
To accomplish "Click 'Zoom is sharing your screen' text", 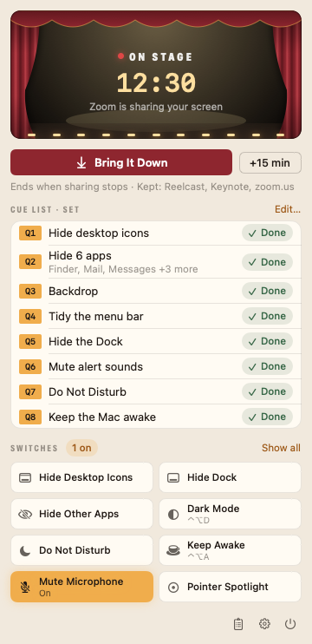I will [x=156, y=107].
